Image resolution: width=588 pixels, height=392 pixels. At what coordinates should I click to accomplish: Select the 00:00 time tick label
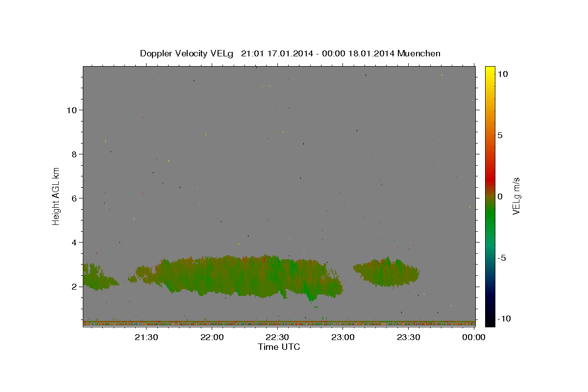[x=474, y=337]
